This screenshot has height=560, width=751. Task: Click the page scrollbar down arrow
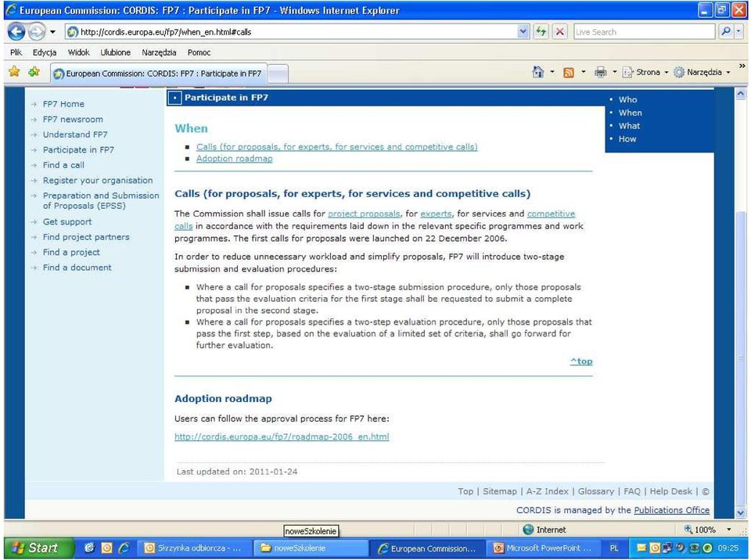coord(741,513)
